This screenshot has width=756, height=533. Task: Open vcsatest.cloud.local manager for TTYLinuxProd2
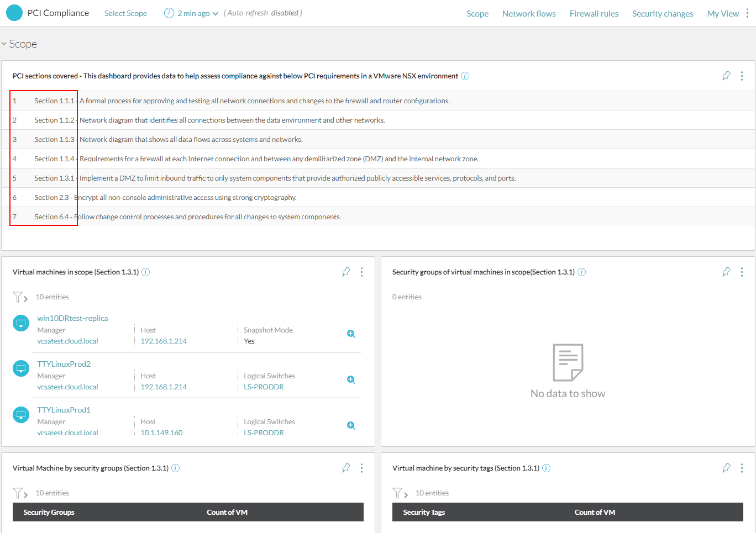(67, 387)
